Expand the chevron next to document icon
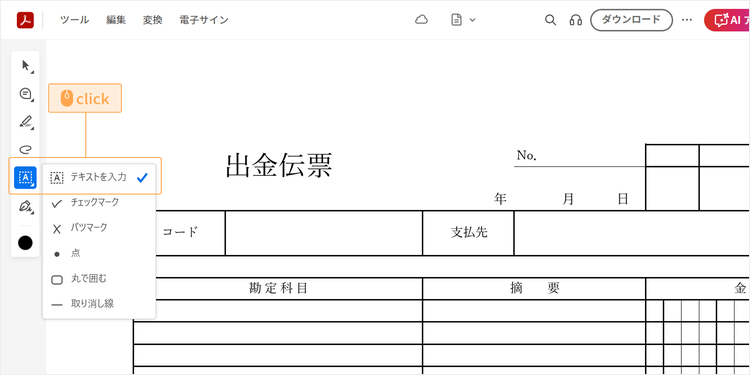750x375 pixels. click(x=473, y=20)
